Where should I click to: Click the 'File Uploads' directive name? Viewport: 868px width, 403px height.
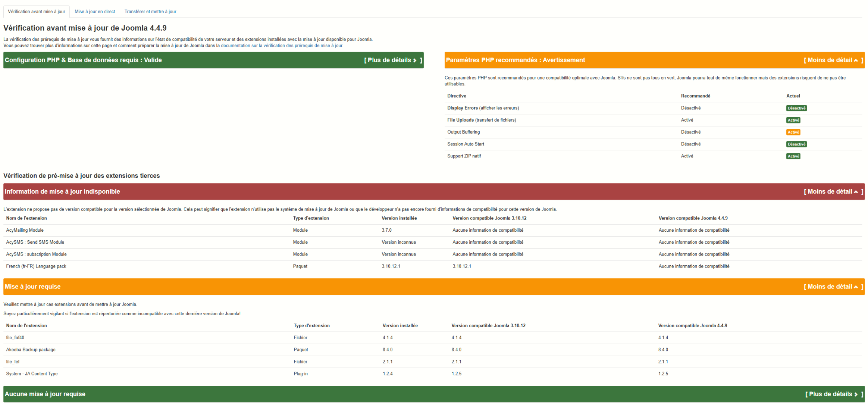click(460, 120)
